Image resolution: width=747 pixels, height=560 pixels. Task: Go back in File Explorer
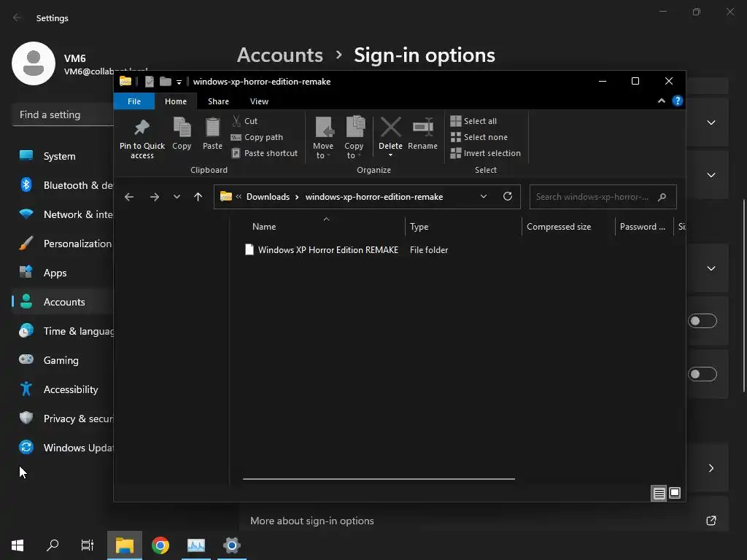pos(129,197)
